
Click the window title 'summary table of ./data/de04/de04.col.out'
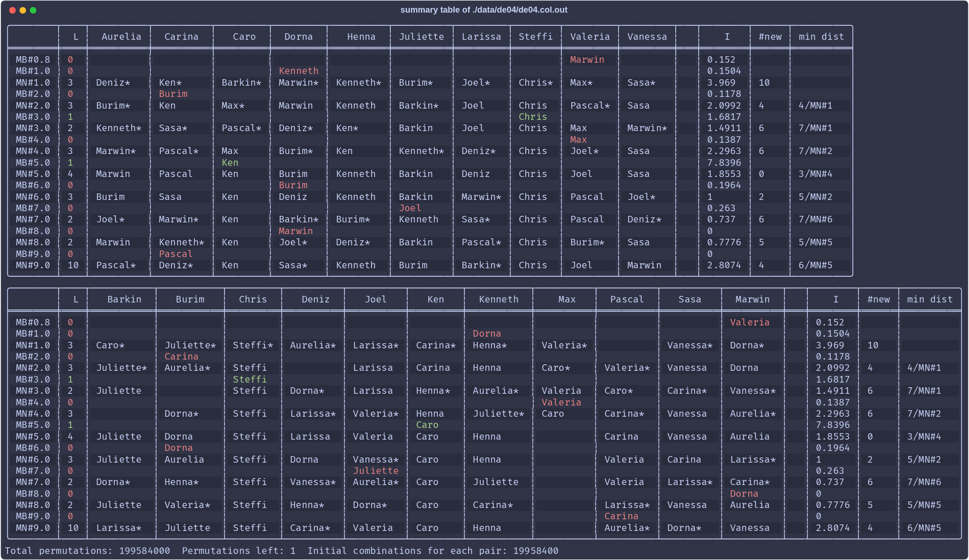[484, 10]
